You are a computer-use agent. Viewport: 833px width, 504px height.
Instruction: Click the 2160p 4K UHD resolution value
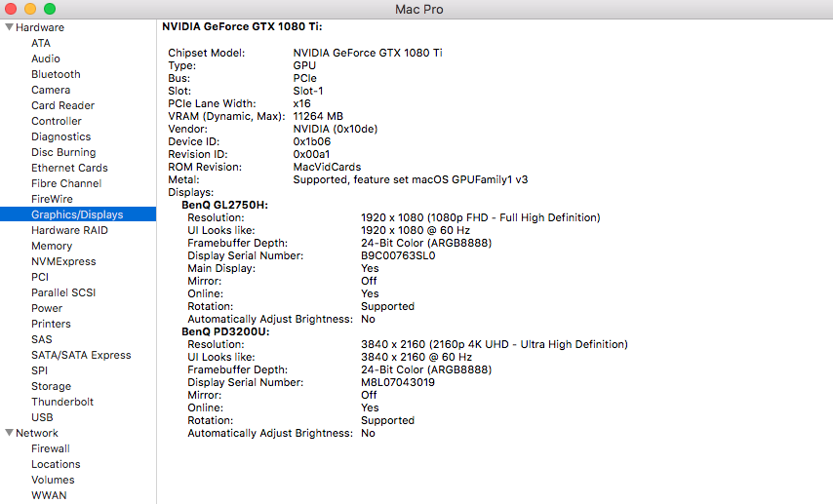click(x=495, y=344)
